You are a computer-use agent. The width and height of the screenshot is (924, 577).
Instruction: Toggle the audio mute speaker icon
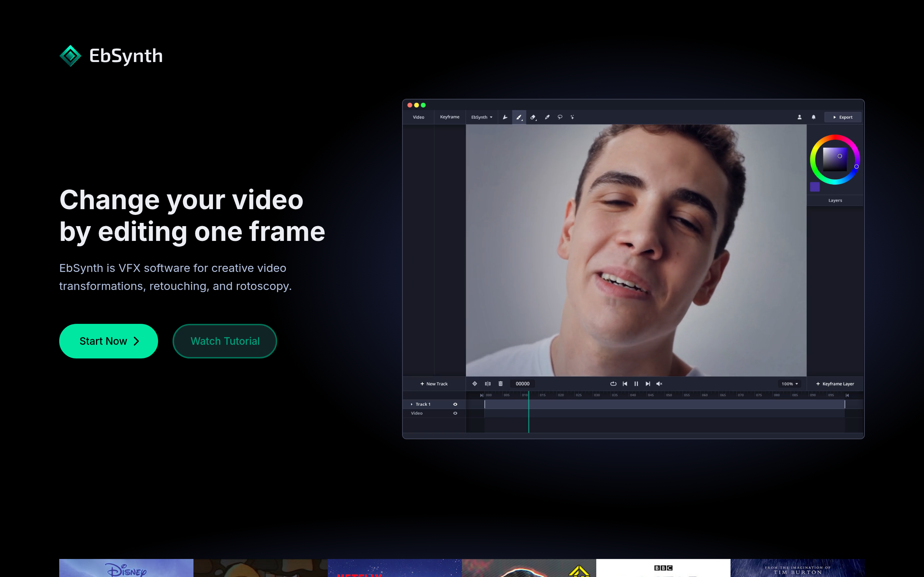click(x=659, y=383)
